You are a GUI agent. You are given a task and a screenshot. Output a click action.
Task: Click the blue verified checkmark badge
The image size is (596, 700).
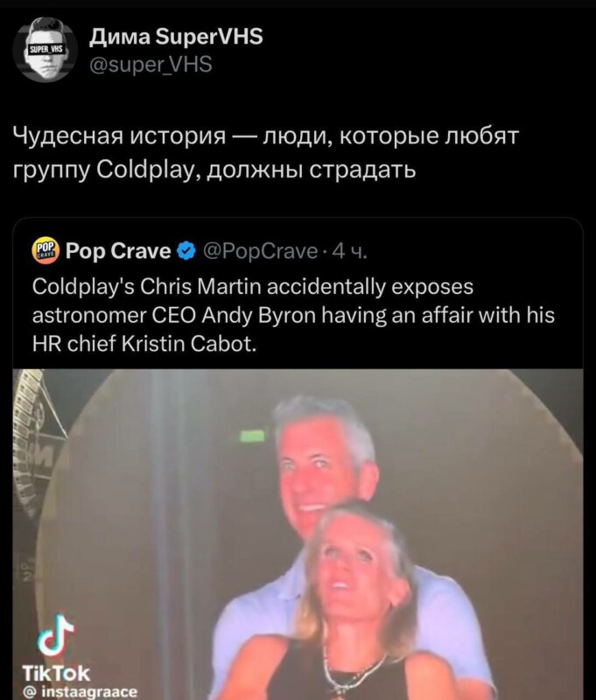click(186, 251)
